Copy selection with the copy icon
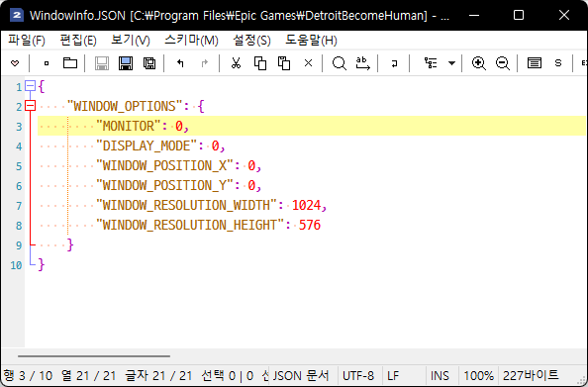This screenshot has width=588, height=387. coord(260,63)
